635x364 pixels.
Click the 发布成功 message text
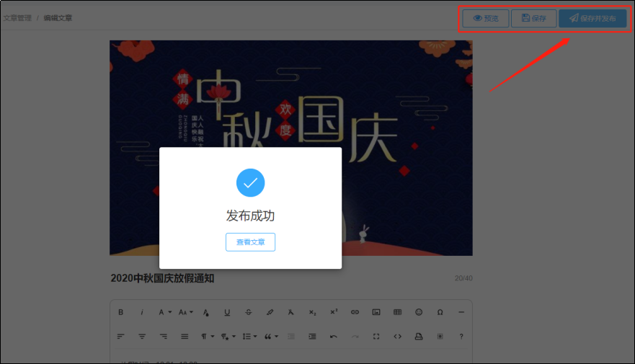(250, 216)
